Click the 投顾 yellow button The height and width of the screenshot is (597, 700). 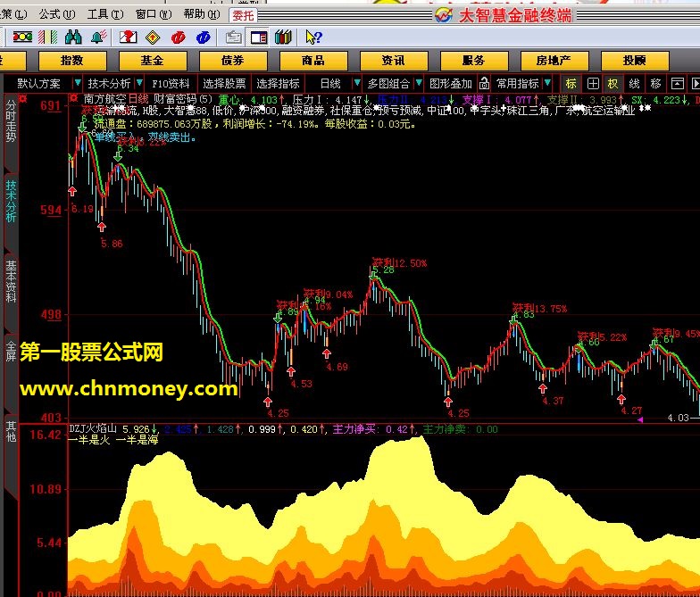point(635,61)
